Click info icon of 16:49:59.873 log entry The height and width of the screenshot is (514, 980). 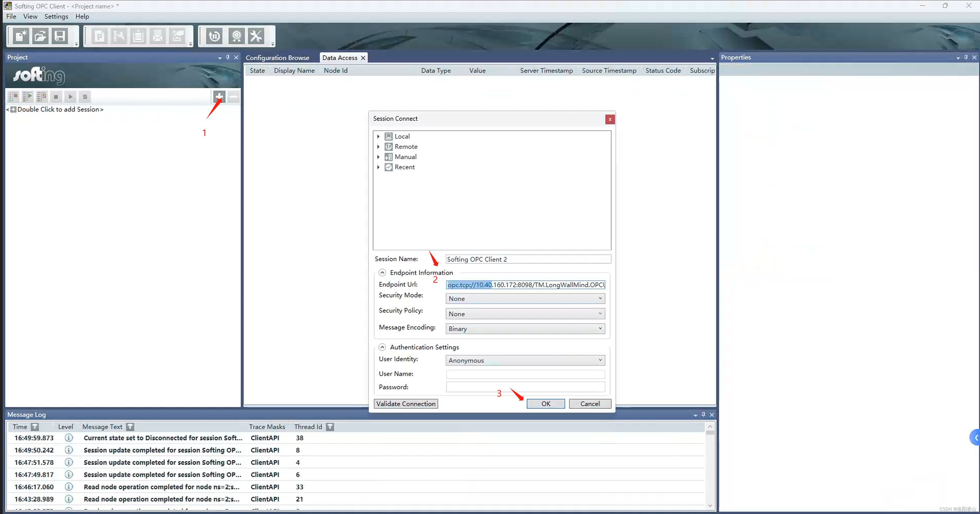point(69,438)
